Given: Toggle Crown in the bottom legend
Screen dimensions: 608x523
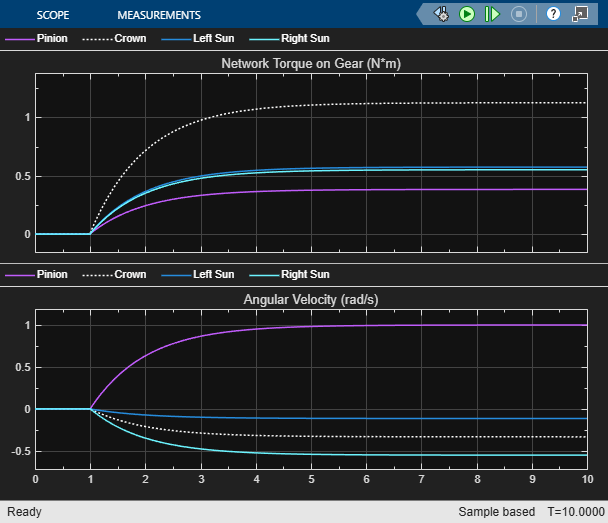Looking at the screenshot, I should [111, 274].
